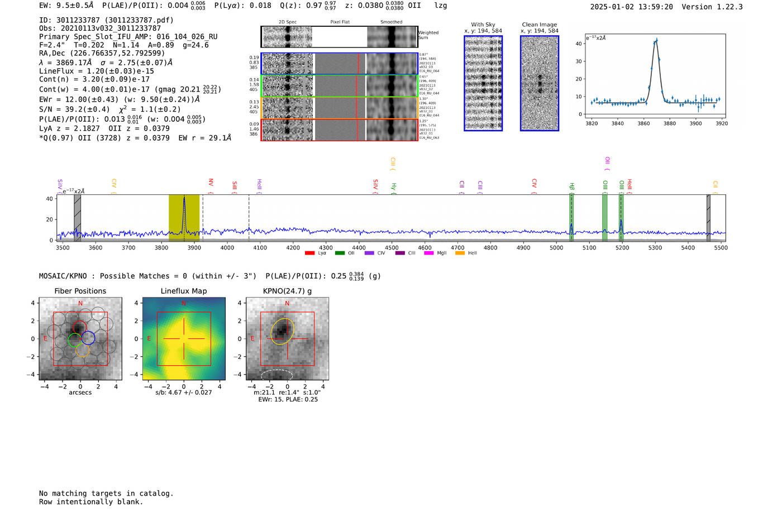This screenshot has width=782, height=532.
Task: Click the orange fiber circle in Fiber Positions
Action: [83, 350]
